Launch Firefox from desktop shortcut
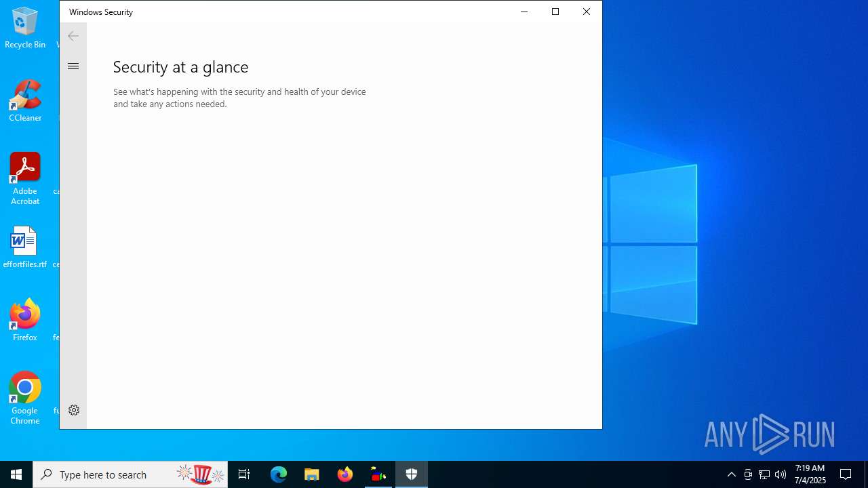 point(25,320)
